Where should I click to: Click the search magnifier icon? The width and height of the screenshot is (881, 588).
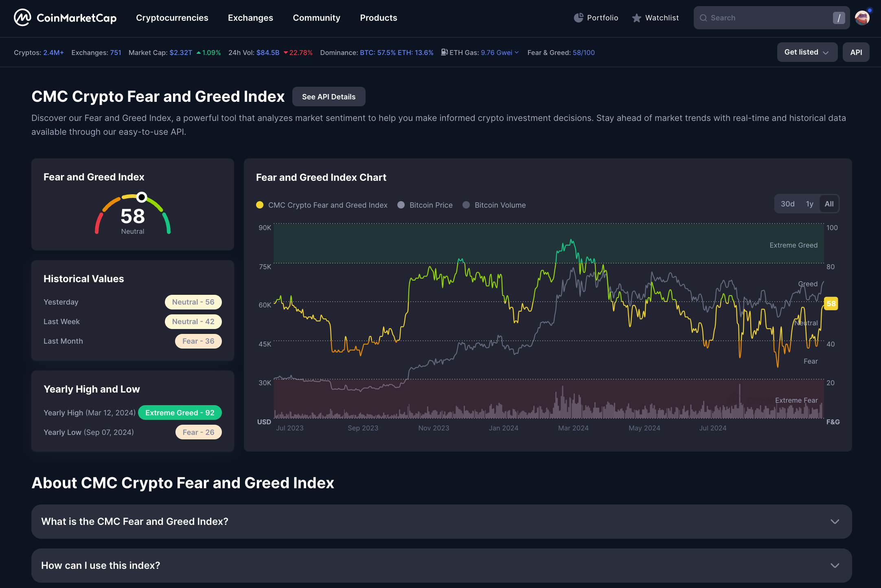coord(703,18)
